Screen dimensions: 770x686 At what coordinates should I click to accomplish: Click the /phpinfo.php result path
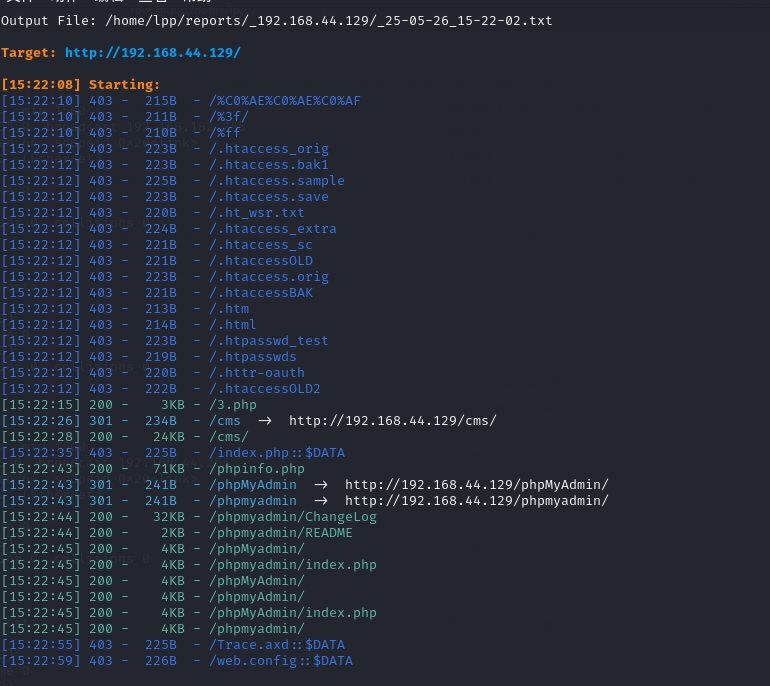pos(256,469)
